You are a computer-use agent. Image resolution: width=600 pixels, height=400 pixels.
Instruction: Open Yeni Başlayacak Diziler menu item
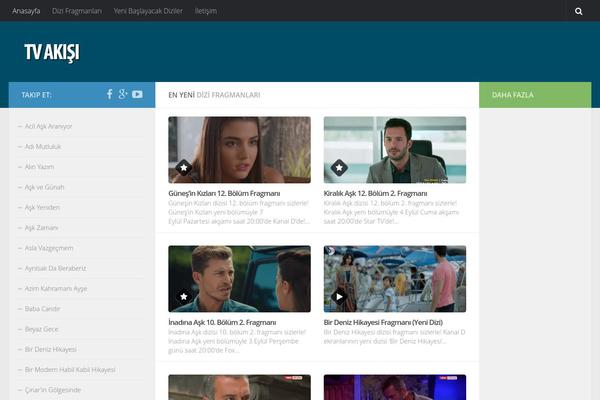coord(148,11)
